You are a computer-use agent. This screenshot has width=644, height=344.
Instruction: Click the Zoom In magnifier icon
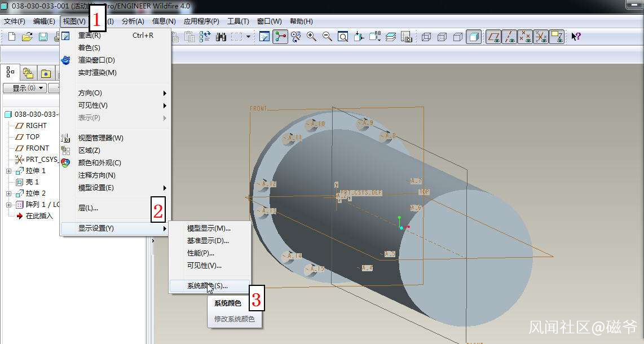coord(311,37)
